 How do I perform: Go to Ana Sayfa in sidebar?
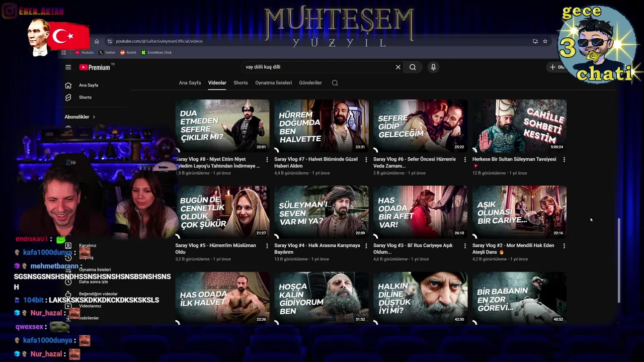88,85
